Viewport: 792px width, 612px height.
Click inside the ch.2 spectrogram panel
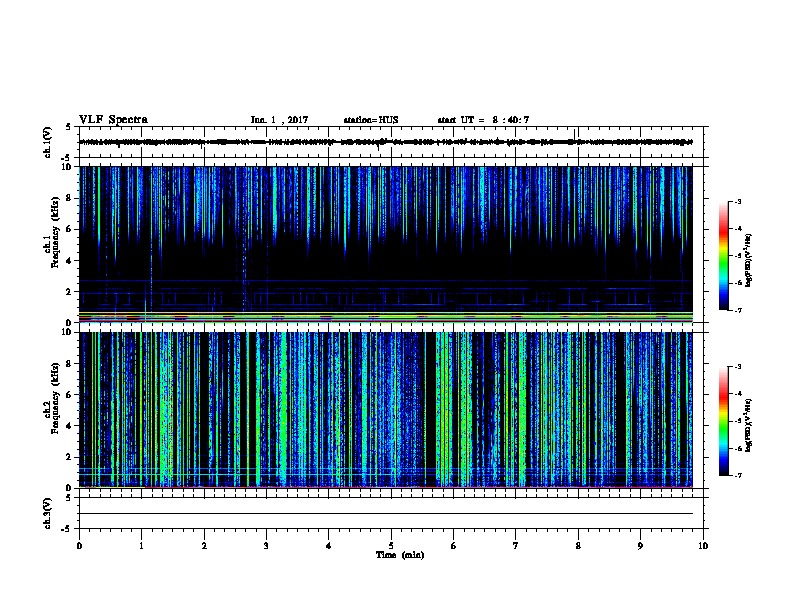[386, 410]
